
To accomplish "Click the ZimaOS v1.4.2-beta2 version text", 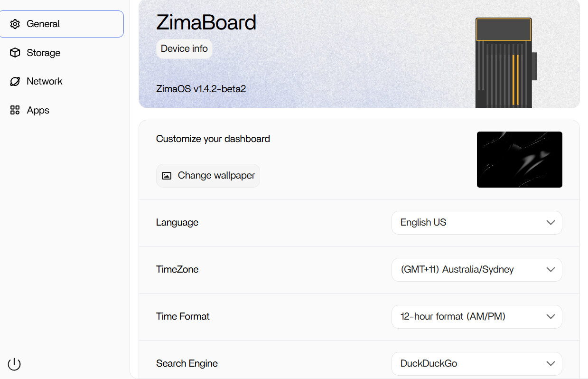I will click(x=201, y=89).
